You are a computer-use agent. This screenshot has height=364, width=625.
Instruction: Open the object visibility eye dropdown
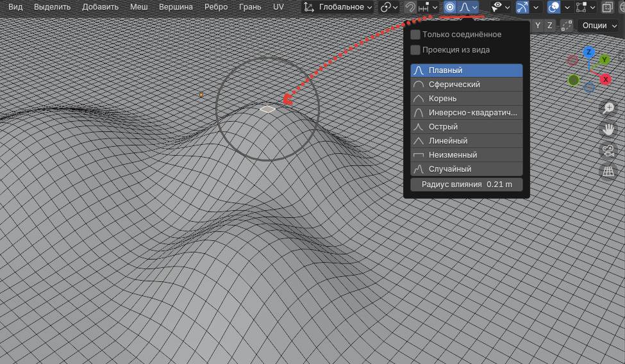pos(501,7)
